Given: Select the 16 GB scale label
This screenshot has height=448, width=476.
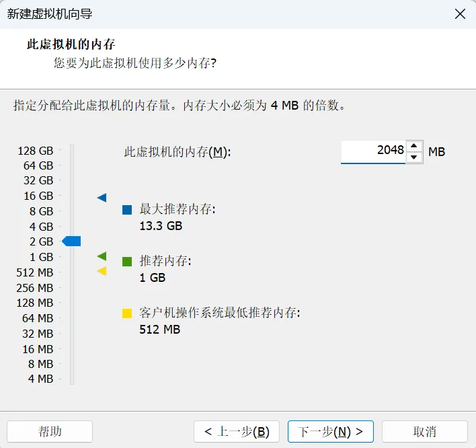Looking at the screenshot, I should 38,196.
